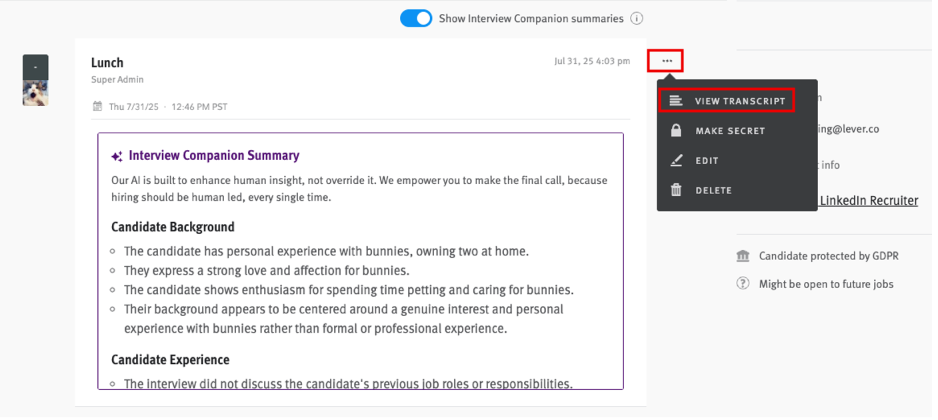Click the Candidate Experience heading
Image resolution: width=938 pixels, height=420 pixels.
tap(170, 360)
